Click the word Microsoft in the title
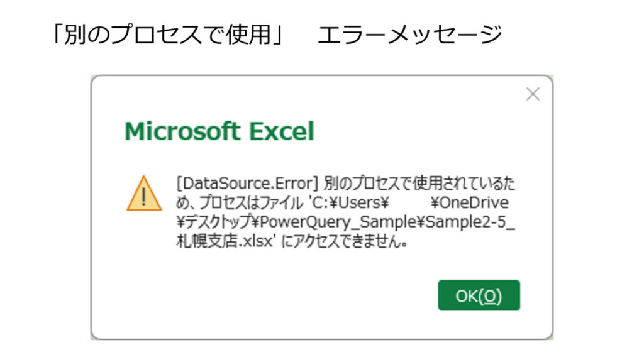Image resolution: width=644 pixels, height=362 pixels. pos(182,131)
